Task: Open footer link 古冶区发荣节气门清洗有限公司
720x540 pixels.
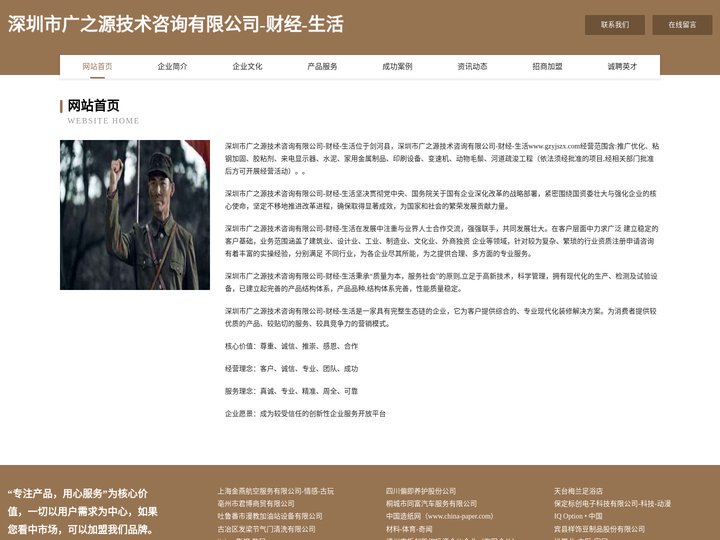Action: click(x=267, y=529)
